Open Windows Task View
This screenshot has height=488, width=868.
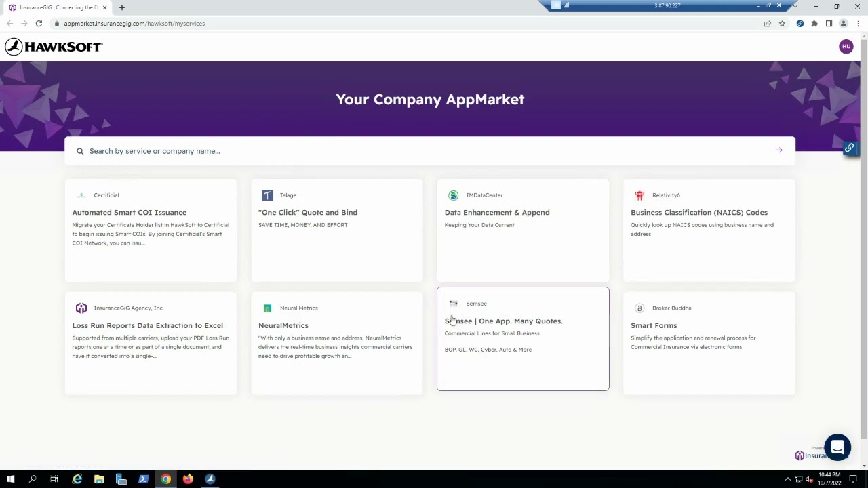pyautogui.click(x=54, y=479)
